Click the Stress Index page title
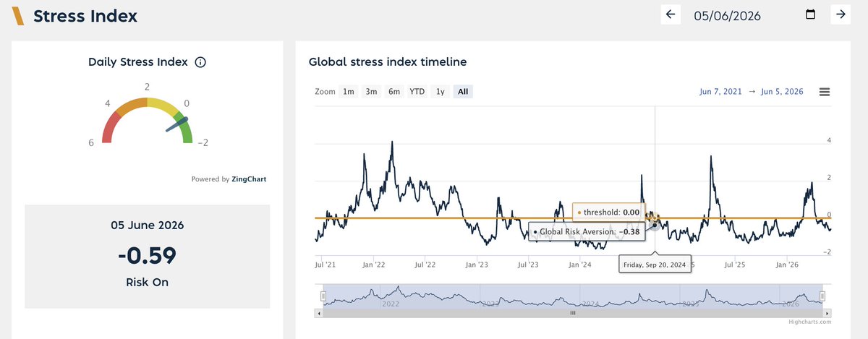This screenshot has height=339, width=868. point(85,15)
